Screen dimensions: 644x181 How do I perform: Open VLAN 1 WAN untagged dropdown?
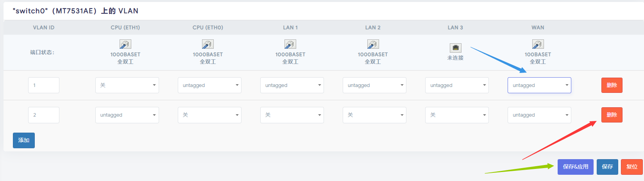(x=539, y=85)
